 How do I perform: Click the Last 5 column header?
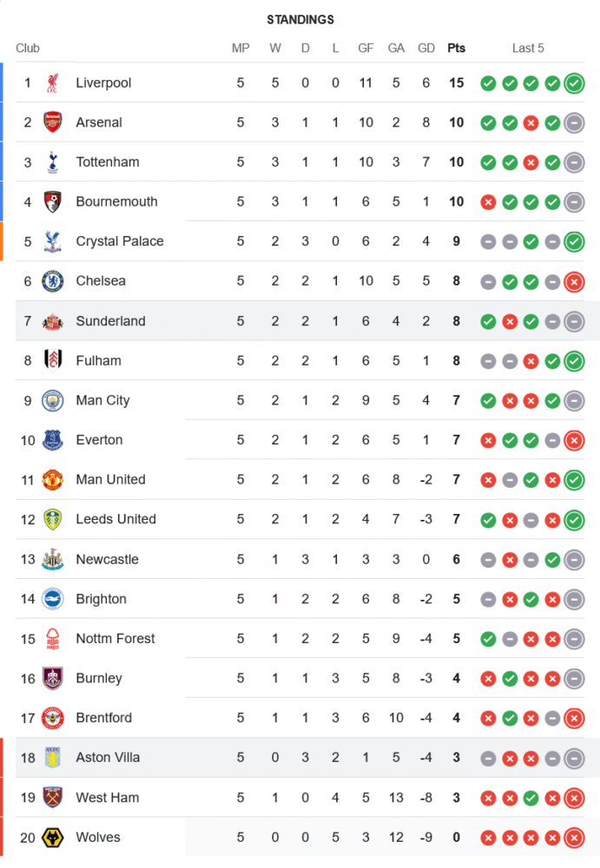pyautogui.click(x=528, y=48)
